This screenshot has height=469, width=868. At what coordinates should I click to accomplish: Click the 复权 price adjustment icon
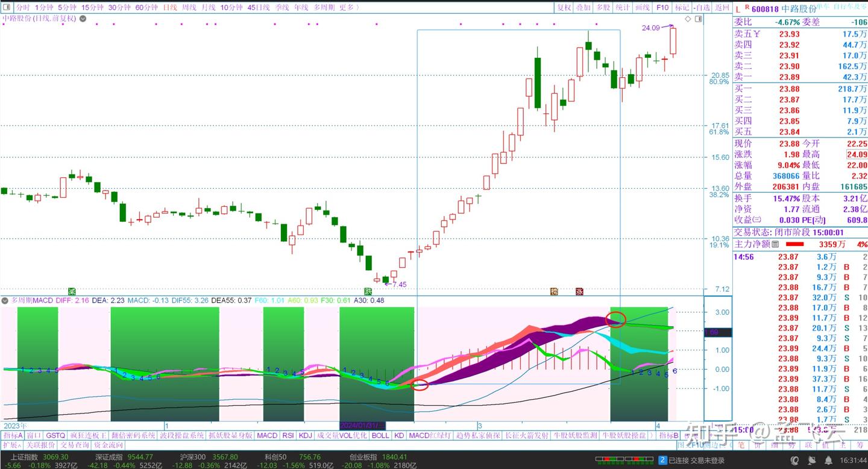[564, 8]
